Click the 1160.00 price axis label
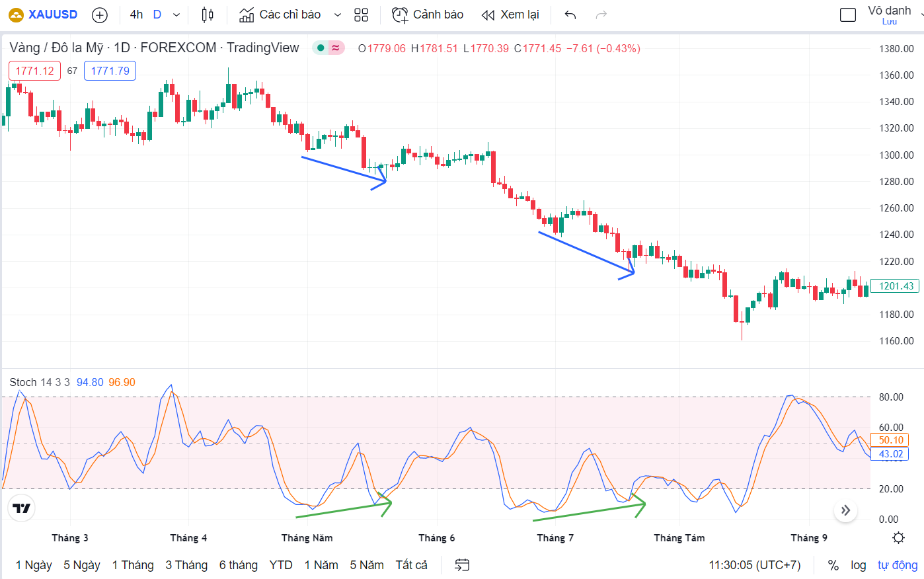 896,341
